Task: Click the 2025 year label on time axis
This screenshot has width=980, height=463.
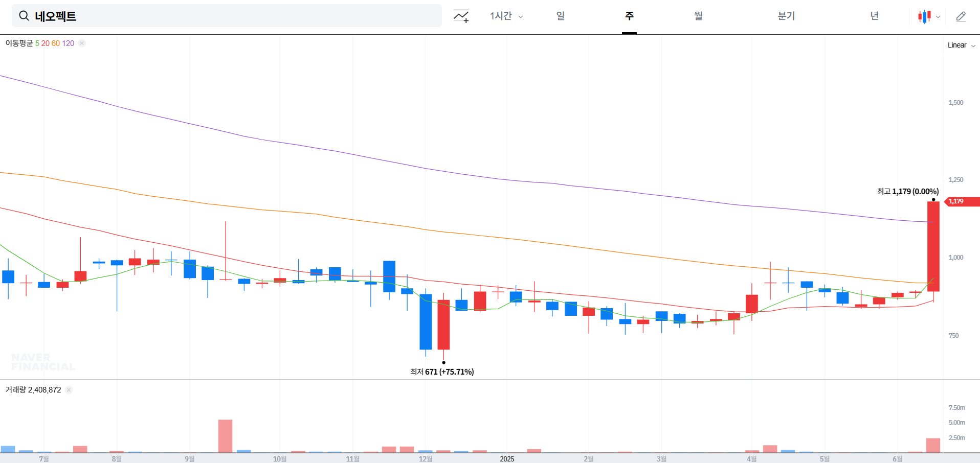Action: point(507,459)
